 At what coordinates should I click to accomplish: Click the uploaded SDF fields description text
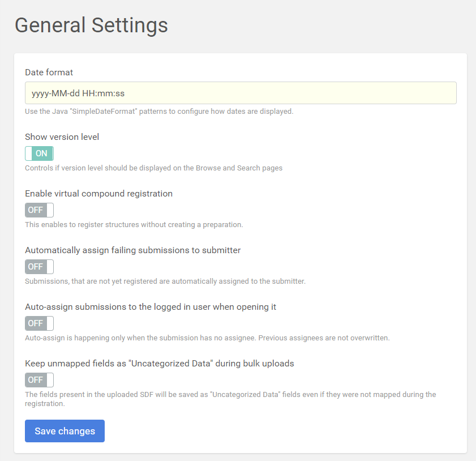[230, 399]
